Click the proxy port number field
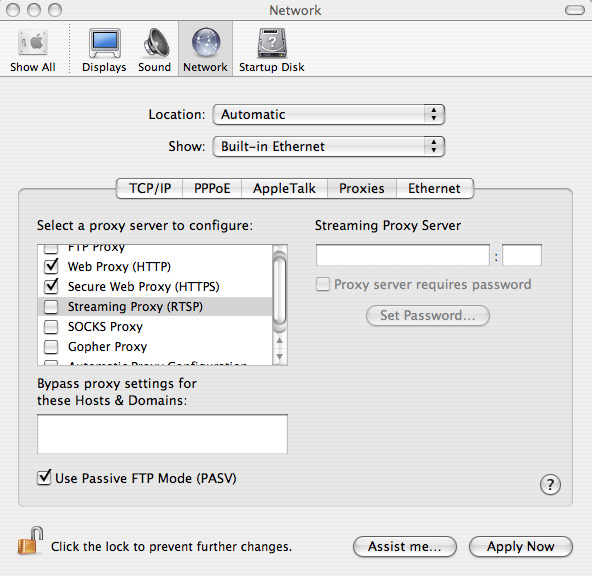 pos(522,255)
